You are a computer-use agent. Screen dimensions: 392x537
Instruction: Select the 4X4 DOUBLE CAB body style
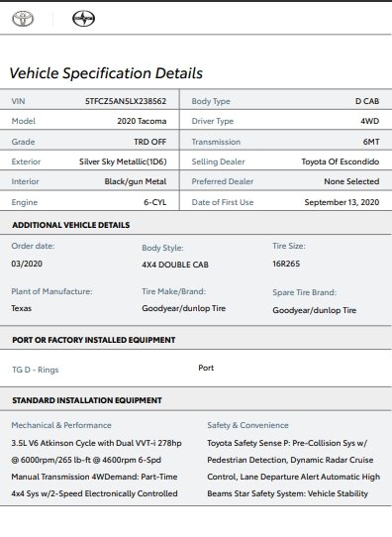[x=175, y=265]
